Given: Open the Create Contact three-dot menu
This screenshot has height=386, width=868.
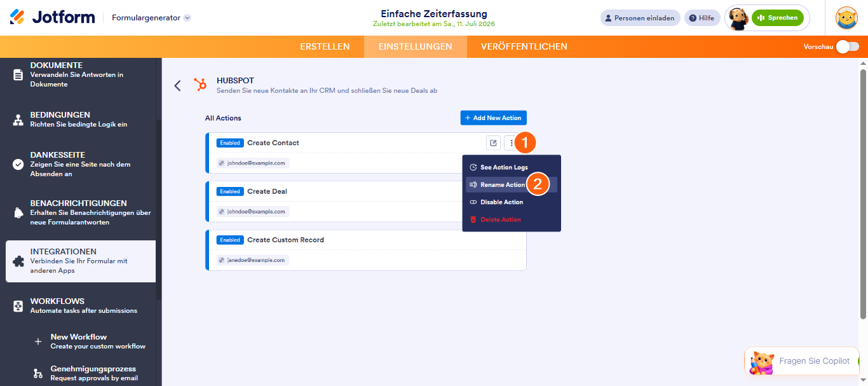Looking at the screenshot, I should point(512,143).
